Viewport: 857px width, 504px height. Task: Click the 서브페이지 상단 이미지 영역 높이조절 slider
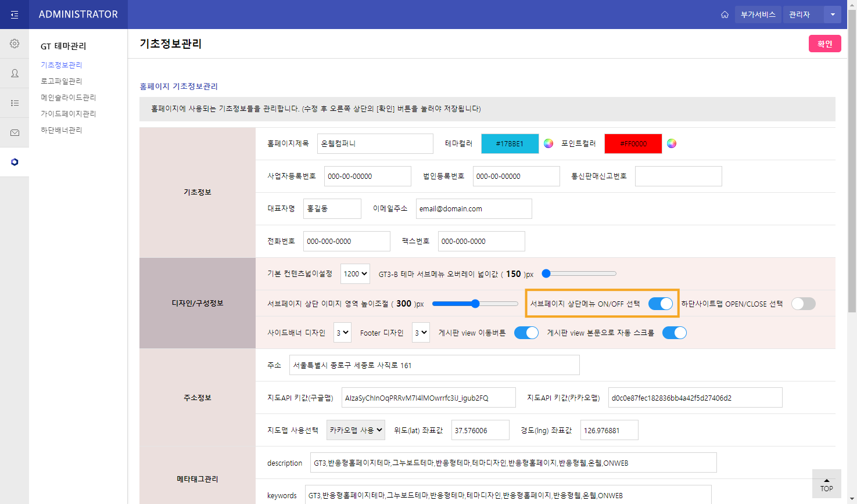click(475, 304)
